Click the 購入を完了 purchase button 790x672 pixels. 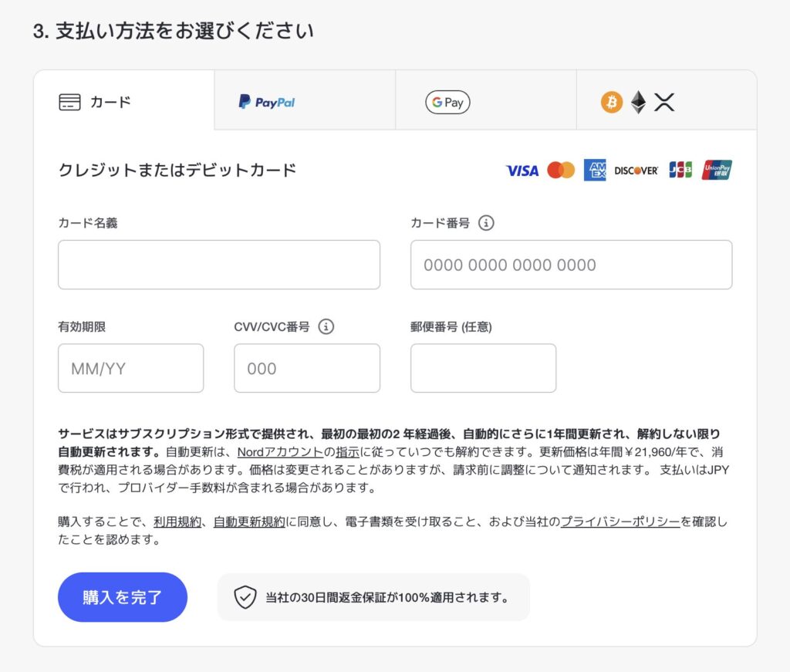tap(122, 596)
